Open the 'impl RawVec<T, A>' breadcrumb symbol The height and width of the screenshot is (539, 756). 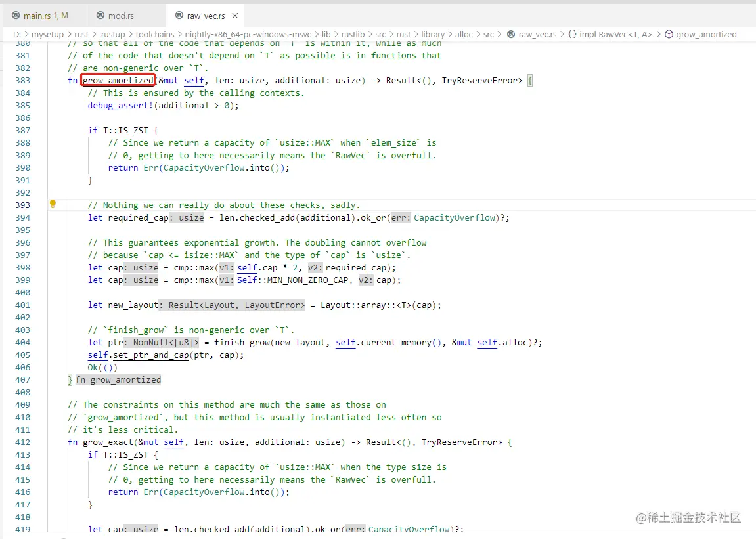click(x=615, y=34)
